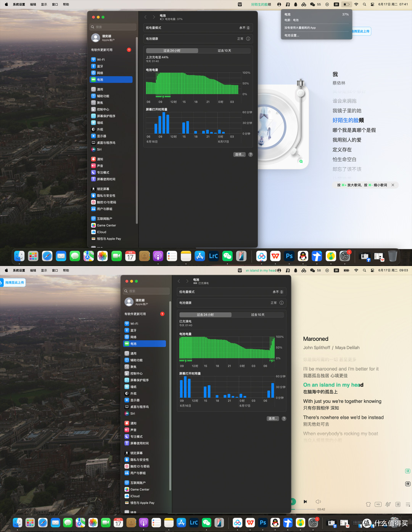Select 声音 in the 37% battery window sidebar
This screenshot has width=412, height=532.
coord(111,166)
